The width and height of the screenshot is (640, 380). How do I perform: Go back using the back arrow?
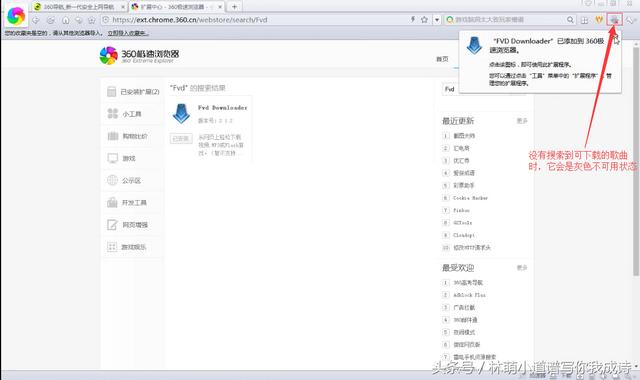pos(36,20)
